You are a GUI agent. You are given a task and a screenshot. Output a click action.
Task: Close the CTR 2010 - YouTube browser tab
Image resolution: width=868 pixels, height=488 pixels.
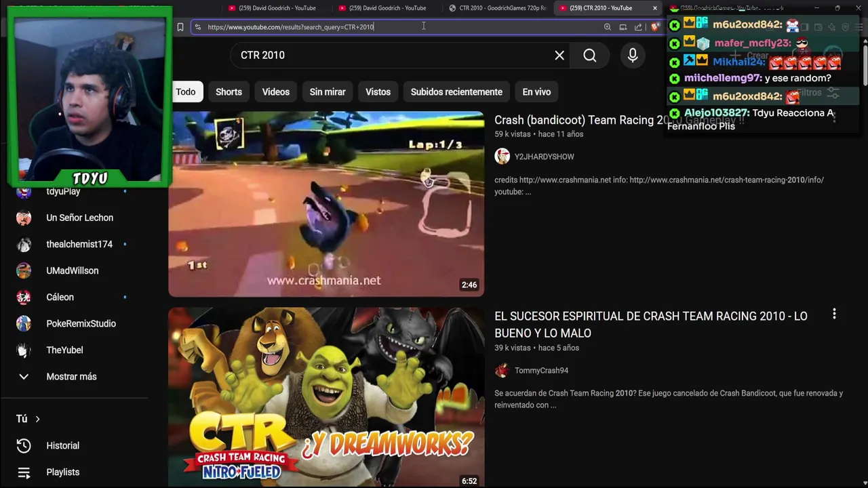click(654, 8)
